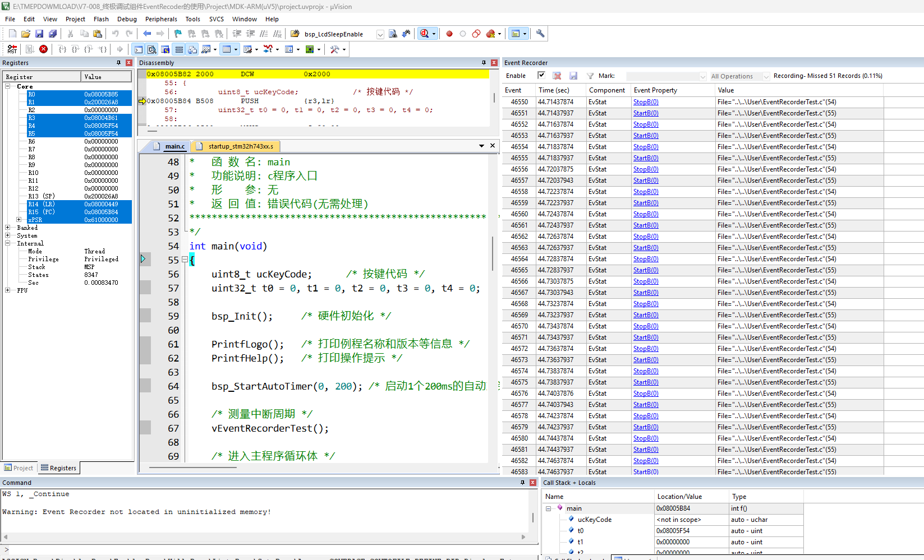Screen dimensions: 924x560
Task: Toggle the Disassembly window icon
Action: click(152, 49)
